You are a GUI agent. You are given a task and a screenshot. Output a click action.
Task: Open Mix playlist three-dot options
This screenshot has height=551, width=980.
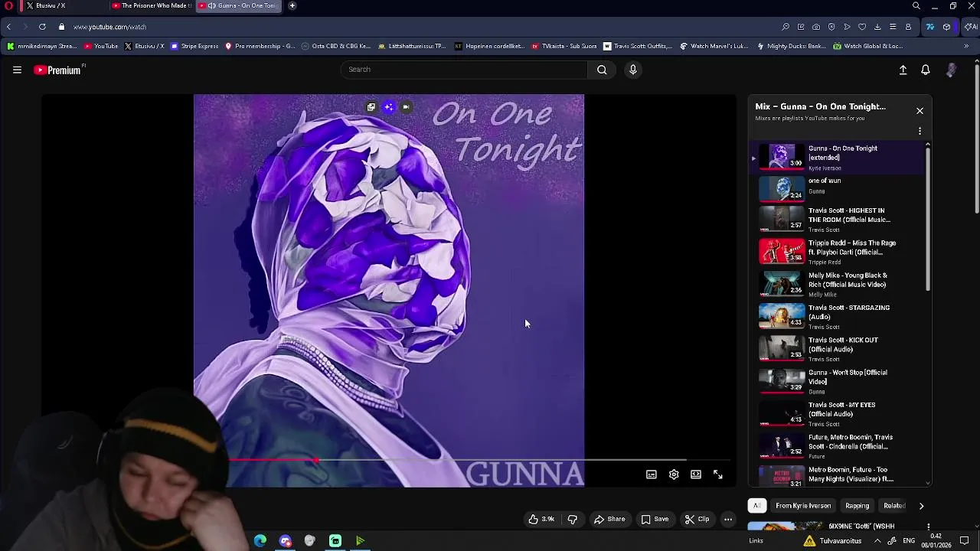pos(920,131)
